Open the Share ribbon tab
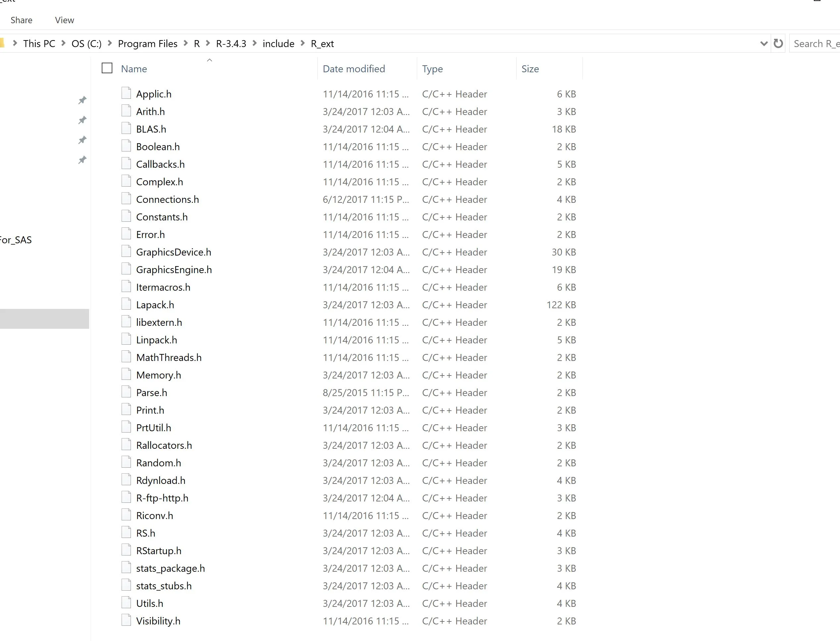840x641 pixels. (21, 20)
